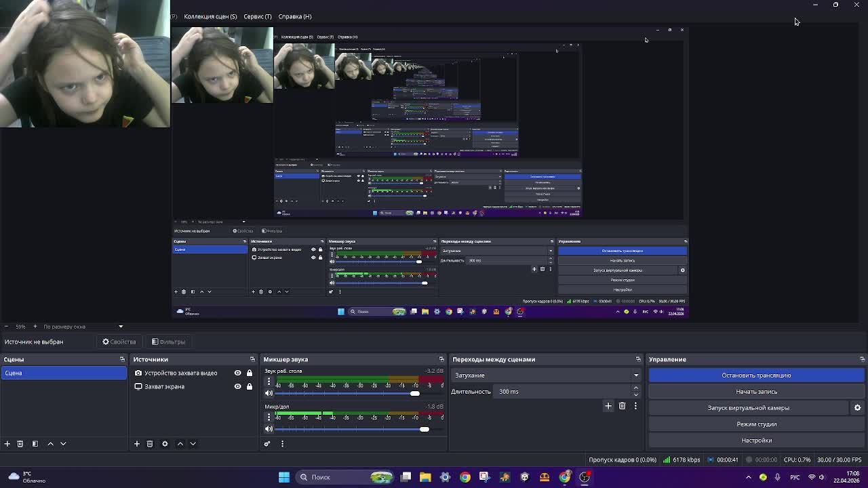The width and height of the screenshot is (868, 488).
Task: Add a scene transition with plus icon
Action: click(x=608, y=406)
